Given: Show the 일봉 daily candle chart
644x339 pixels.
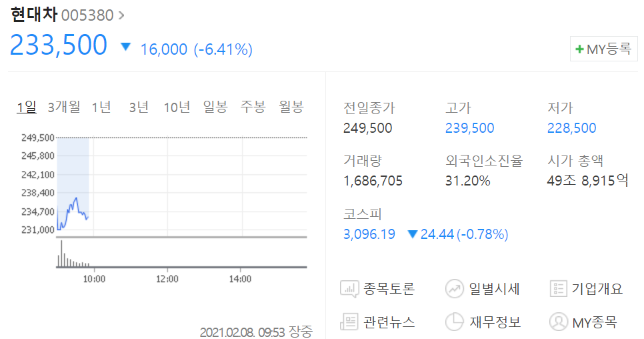Looking at the screenshot, I should [215, 107].
